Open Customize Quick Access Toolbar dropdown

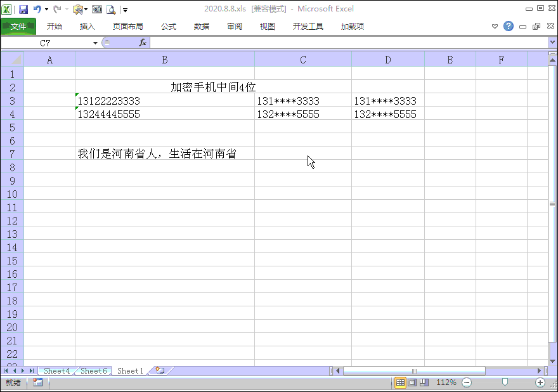tap(125, 10)
